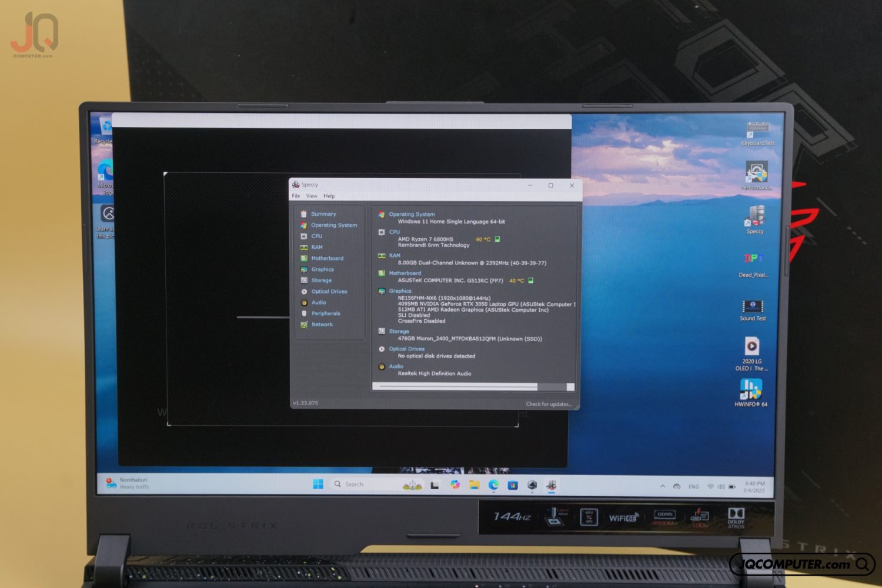The image size is (882, 588).
Task: Expand the hidden system tray icons chevron
Action: coord(663,486)
